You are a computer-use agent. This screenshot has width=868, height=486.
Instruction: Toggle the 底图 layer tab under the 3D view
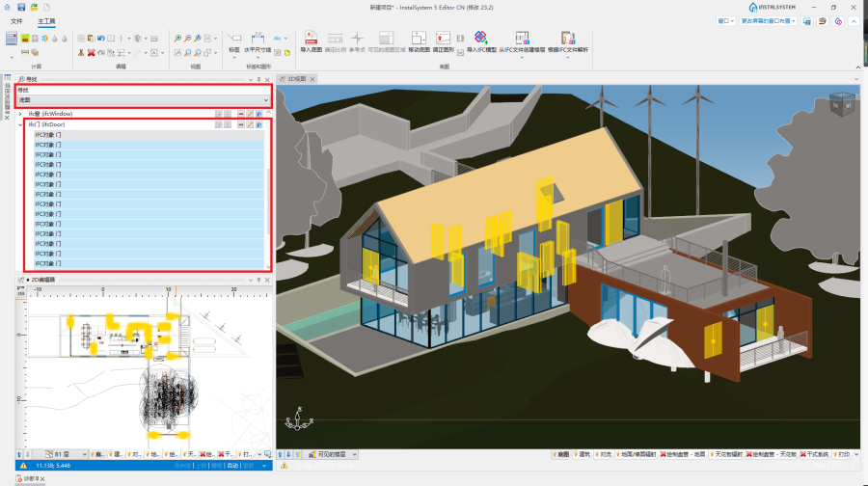[560, 454]
